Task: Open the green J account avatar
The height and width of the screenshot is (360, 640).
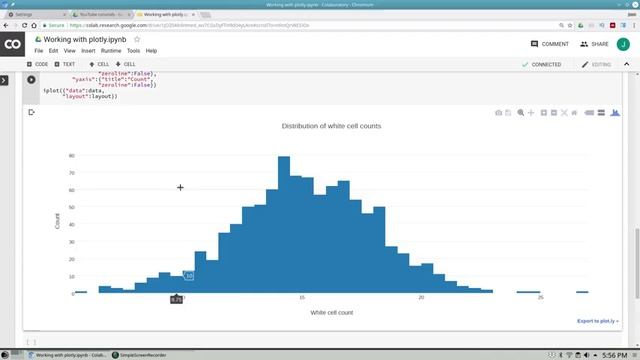Action: (623, 44)
